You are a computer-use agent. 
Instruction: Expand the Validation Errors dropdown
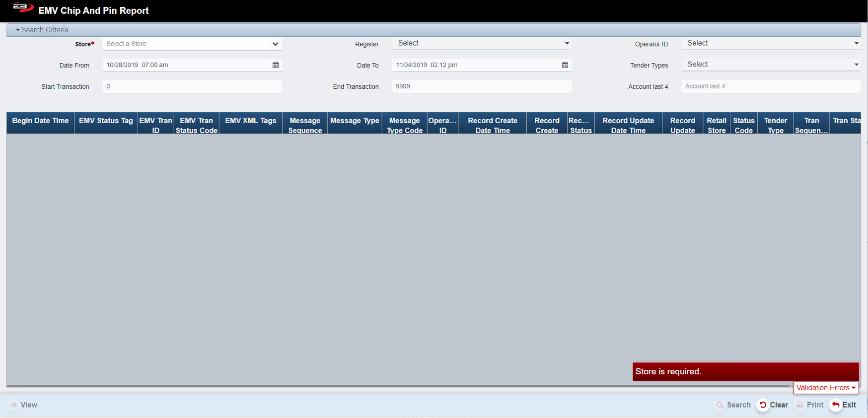click(x=826, y=388)
